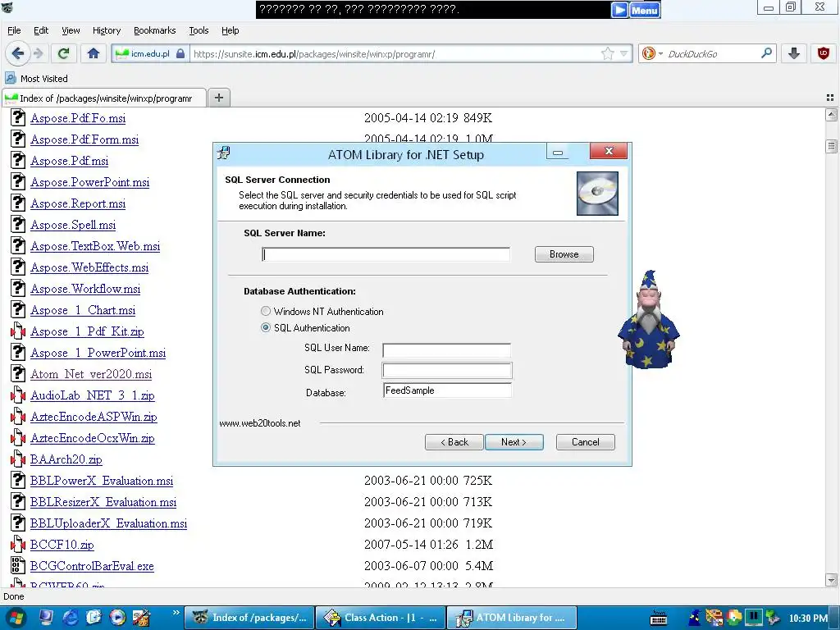Image resolution: width=840 pixels, height=630 pixels.
Task: Open BCGControlBarEval.exe link
Action: tap(92, 566)
